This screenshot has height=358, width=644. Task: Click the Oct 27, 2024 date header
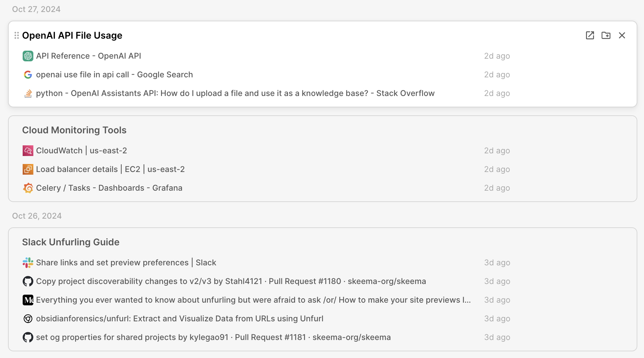pyautogui.click(x=36, y=9)
